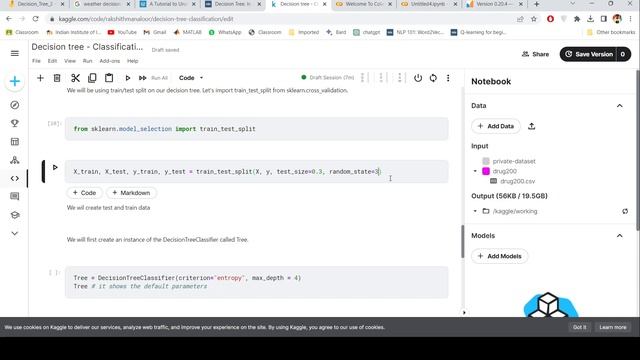Select the drug200.csv file

point(517,181)
